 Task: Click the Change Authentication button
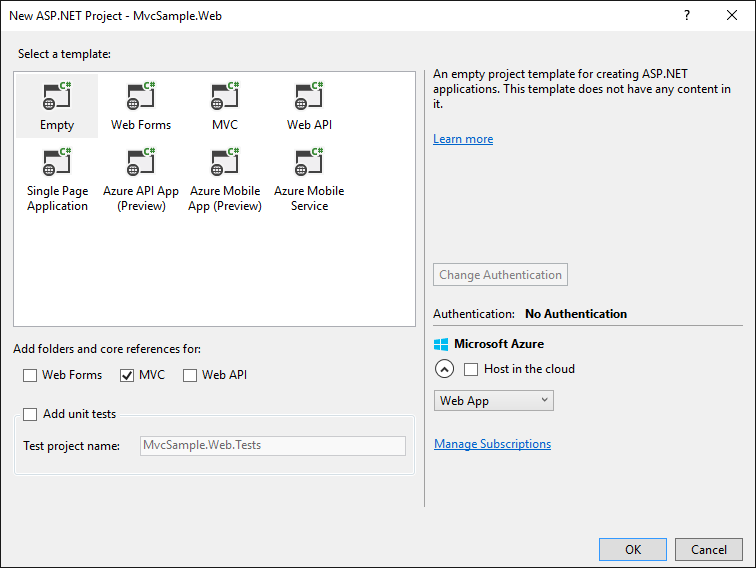[500, 274]
